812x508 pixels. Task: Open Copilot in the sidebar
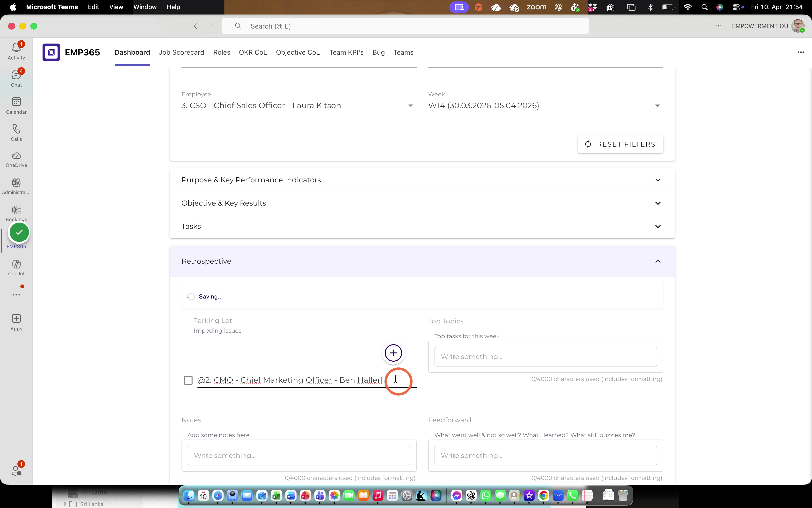tap(16, 268)
